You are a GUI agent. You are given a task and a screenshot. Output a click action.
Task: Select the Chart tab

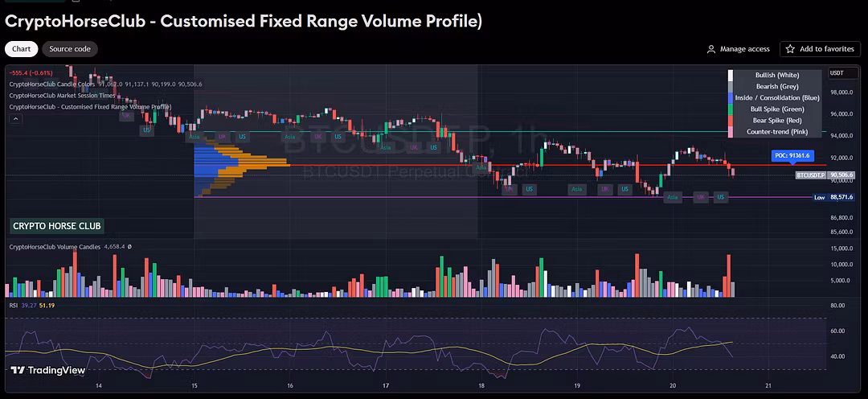coord(21,49)
